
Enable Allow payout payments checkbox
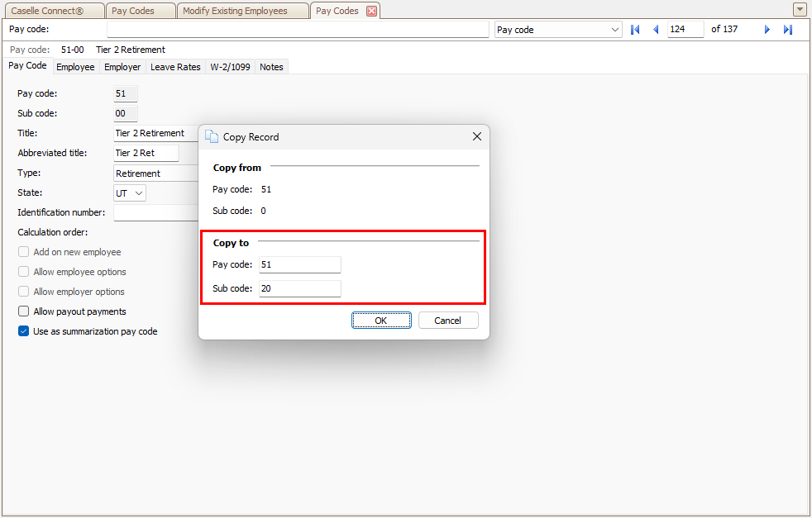(24, 311)
